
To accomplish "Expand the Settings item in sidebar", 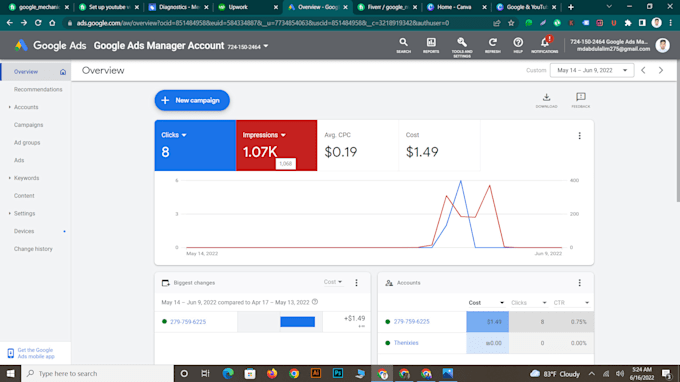I will point(10,214).
